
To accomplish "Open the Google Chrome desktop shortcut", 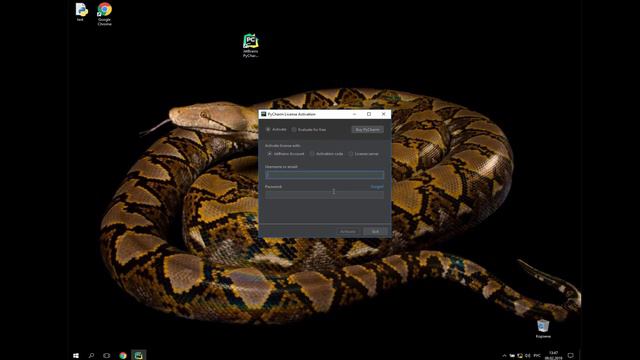I will pos(104,14).
